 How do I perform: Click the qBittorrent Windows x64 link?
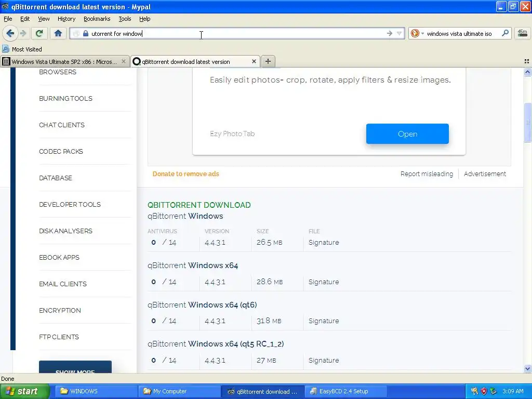click(193, 265)
